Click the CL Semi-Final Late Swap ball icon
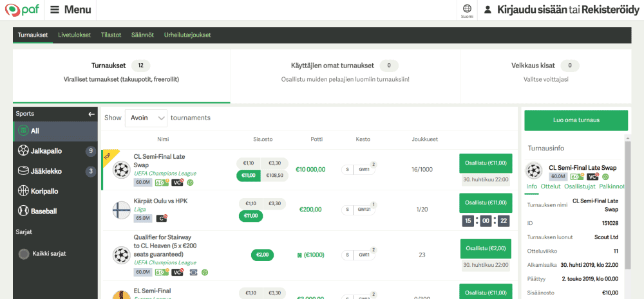The width and height of the screenshot is (644, 299). click(121, 169)
